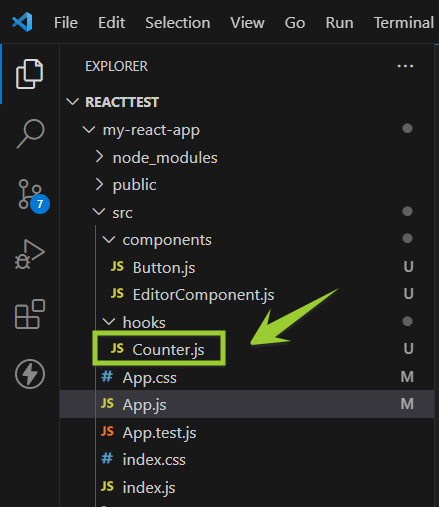Select the App.test.js file

[x=159, y=433]
